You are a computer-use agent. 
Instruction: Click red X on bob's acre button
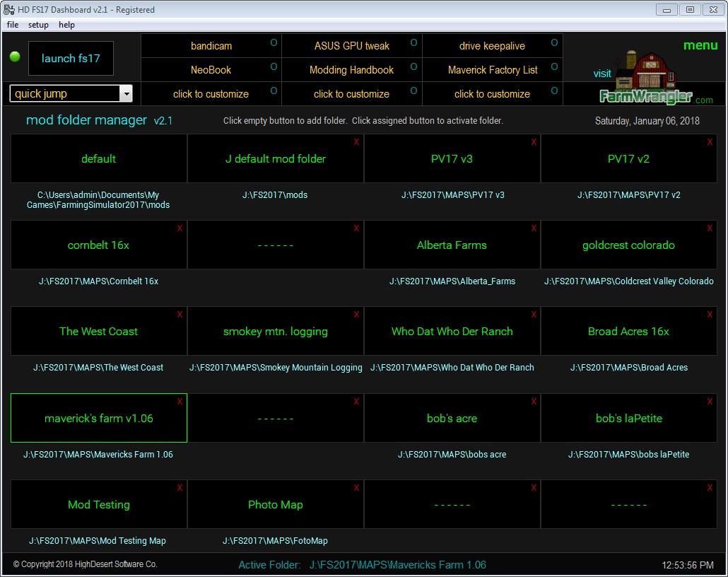pyautogui.click(x=533, y=402)
